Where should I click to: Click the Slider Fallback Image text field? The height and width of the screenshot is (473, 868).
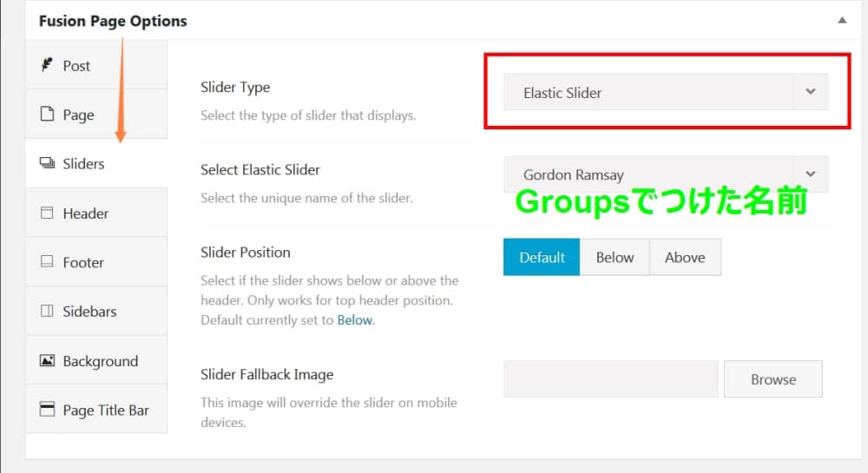pos(610,379)
